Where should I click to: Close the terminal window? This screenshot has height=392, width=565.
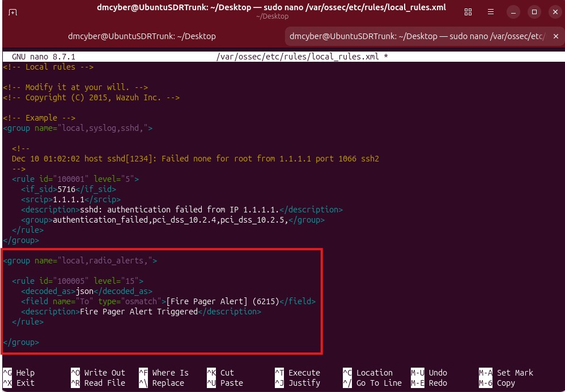click(x=555, y=12)
